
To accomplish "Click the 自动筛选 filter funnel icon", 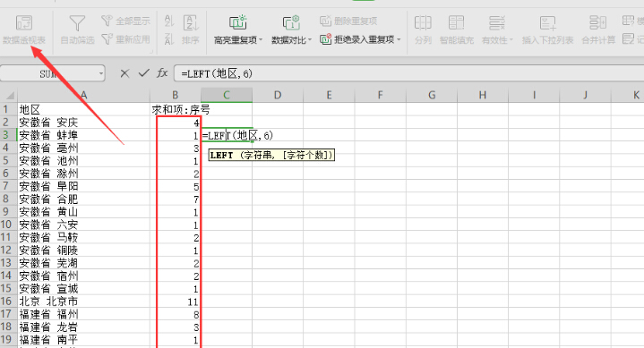I will [x=77, y=23].
